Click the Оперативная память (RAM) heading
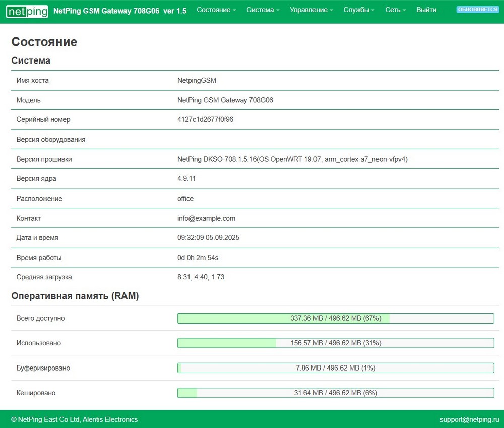 click(75, 296)
